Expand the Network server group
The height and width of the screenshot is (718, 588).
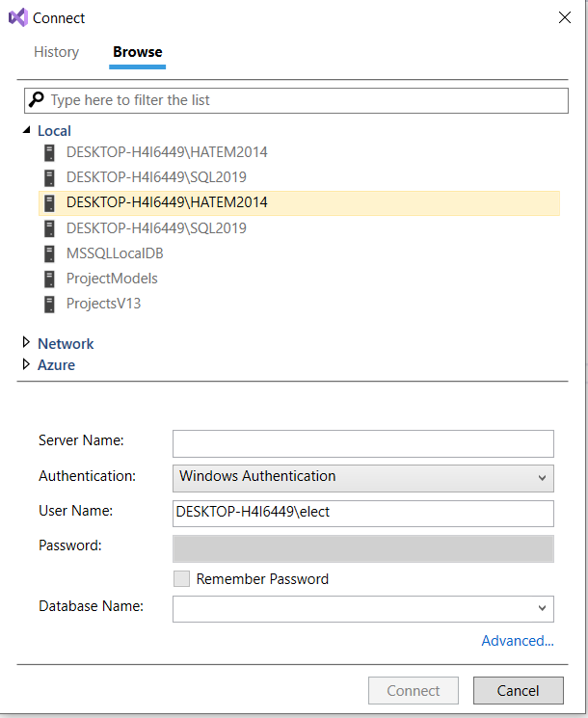click(x=26, y=342)
